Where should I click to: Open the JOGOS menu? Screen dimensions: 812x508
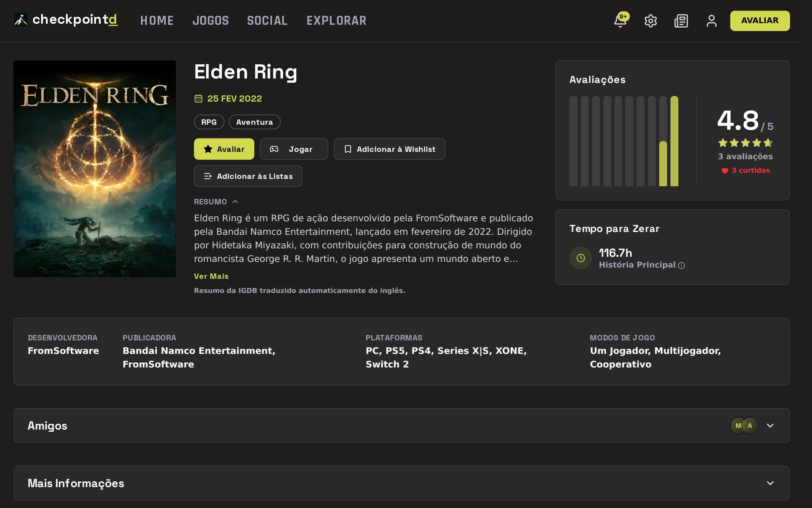point(211,21)
